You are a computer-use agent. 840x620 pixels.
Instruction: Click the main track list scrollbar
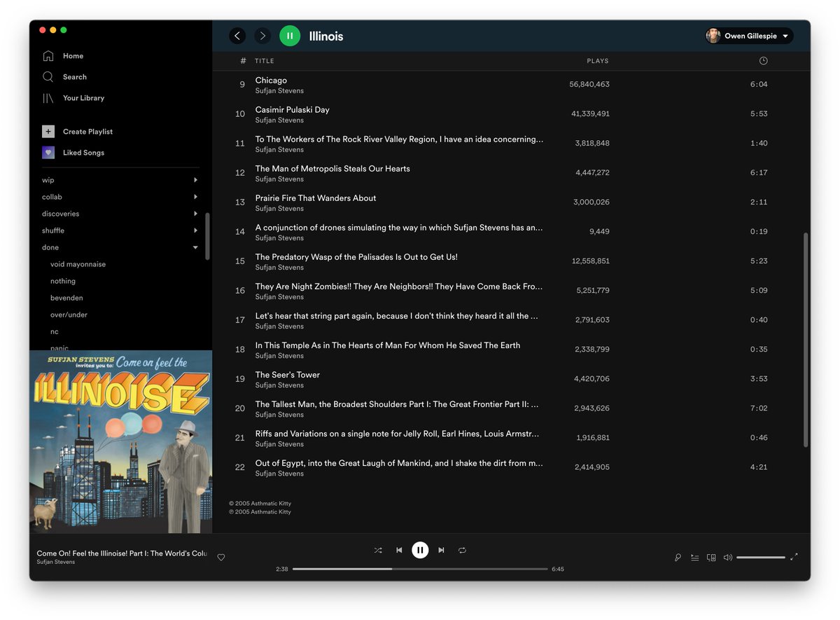[x=806, y=340]
